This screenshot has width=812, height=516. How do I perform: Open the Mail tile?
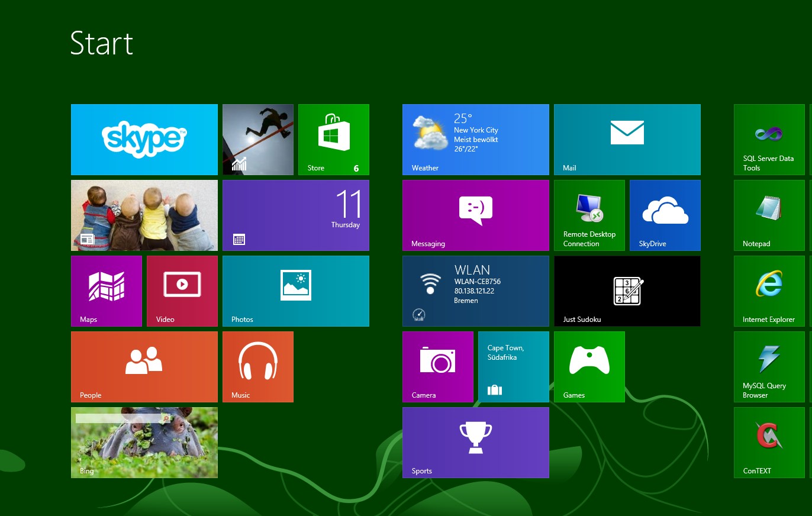[627, 140]
